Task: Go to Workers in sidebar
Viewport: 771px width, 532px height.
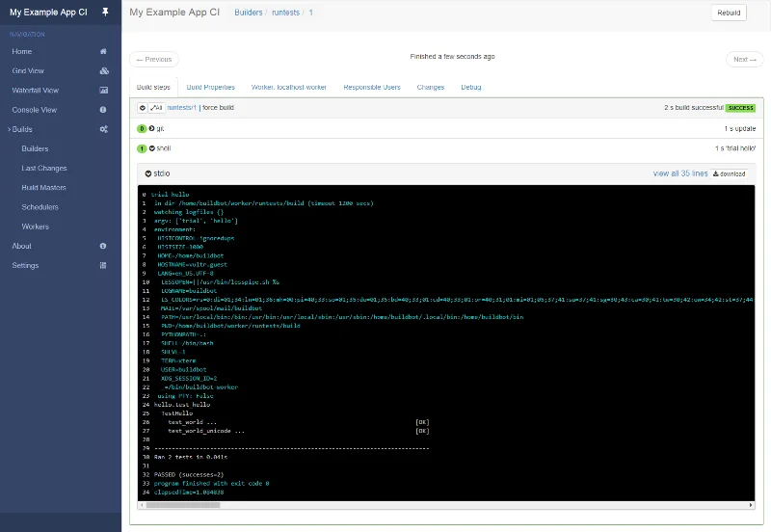Action: (36, 226)
